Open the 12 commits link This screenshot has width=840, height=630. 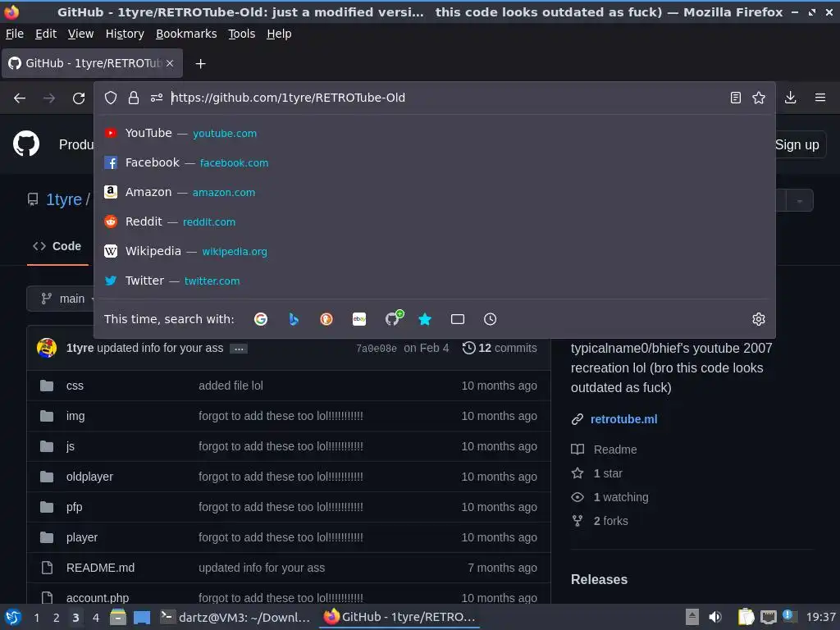coord(500,348)
